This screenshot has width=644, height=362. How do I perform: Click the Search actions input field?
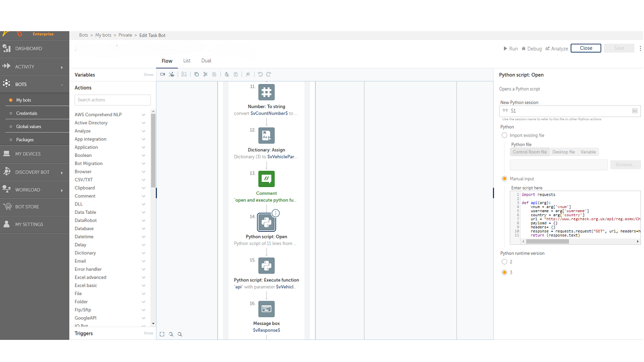pyautogui.click(x=113, y=100)
